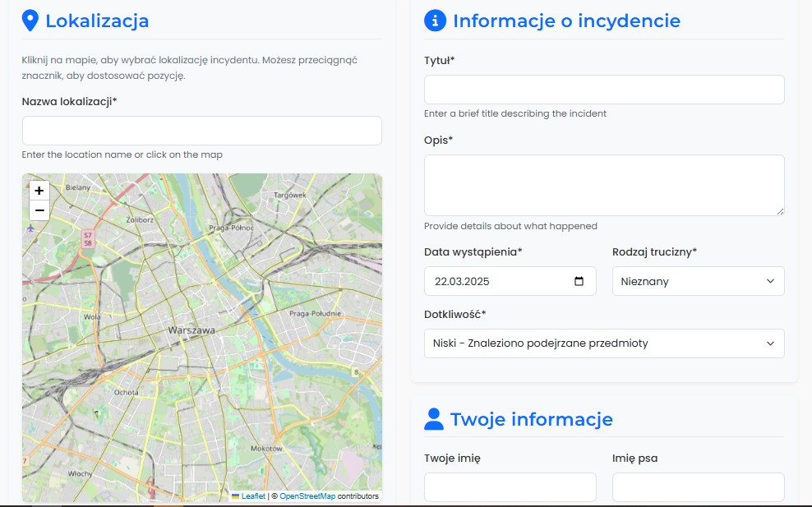Viewport: 812px width, 507px height.
Task: Click the Twoje informacje heading
Action: click(x=531, y=419)
